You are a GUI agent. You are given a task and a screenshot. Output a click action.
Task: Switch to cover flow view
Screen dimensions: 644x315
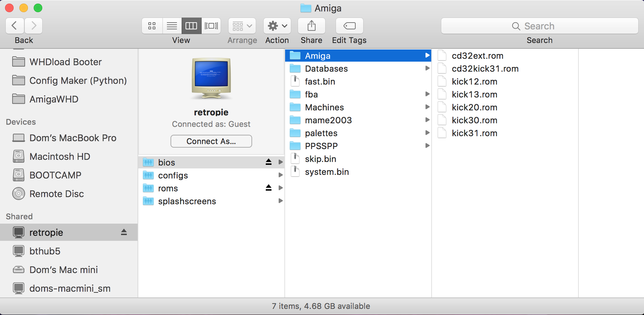(211, 26)
